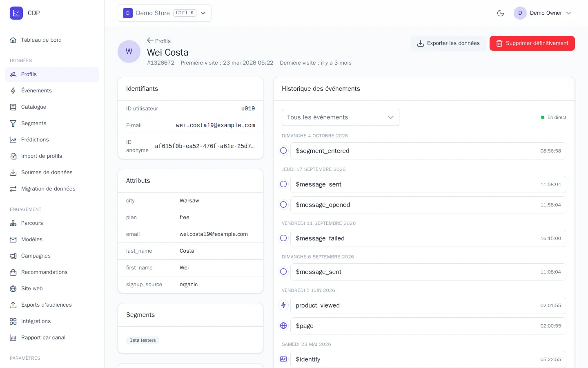Click the Recommandations bag icon

click(x=13, y=272)
